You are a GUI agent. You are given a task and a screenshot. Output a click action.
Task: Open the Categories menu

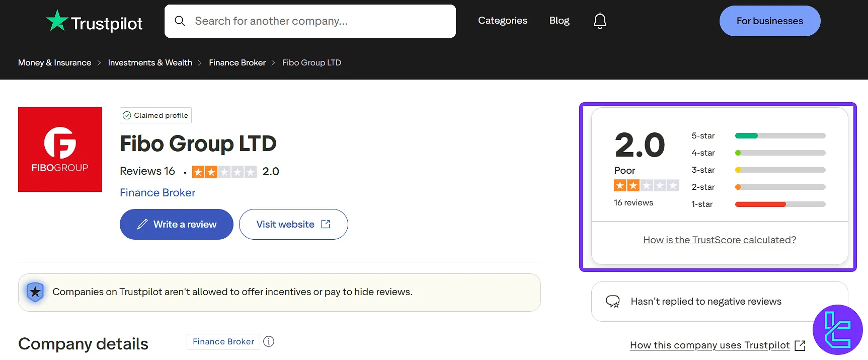click(502, 21)
